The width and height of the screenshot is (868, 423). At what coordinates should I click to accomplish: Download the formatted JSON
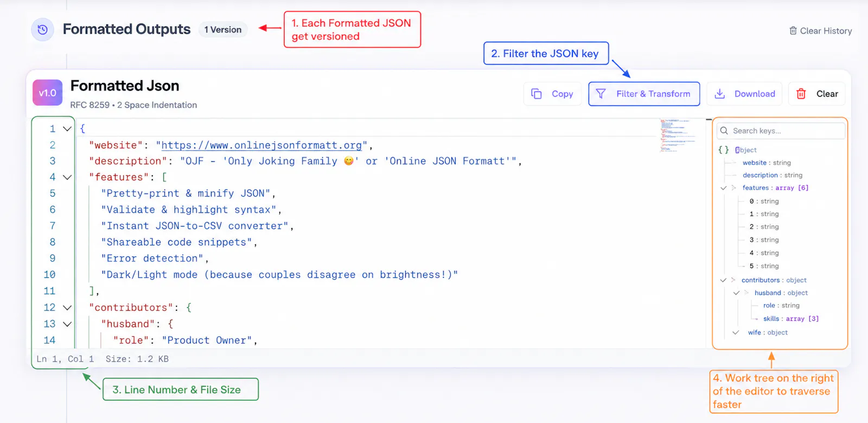pyautogui.click(x=744, y=94)
